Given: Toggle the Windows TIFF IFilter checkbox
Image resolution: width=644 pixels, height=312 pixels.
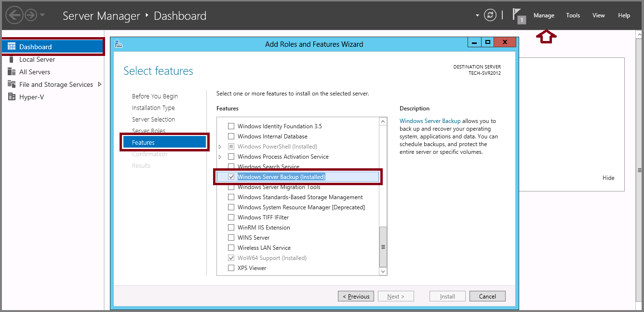Looking at the screenshot, I should 231,217.
